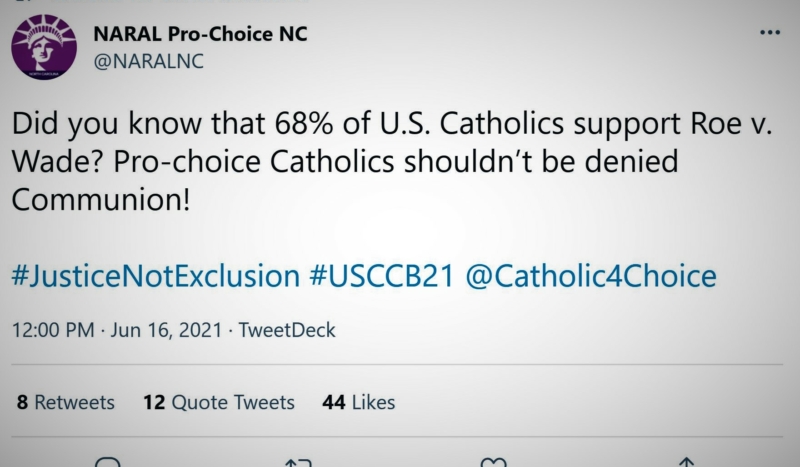Like the tweet with the heart icon
Viewport: 800px width, 467px height.
pyautogui.click(x=493, y=463)
